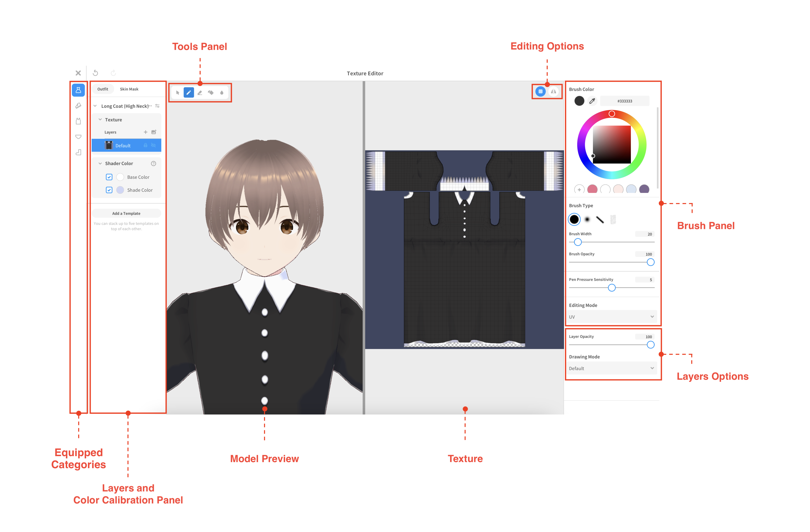Click the Add a Template button
810x532 pixels.
126,213
